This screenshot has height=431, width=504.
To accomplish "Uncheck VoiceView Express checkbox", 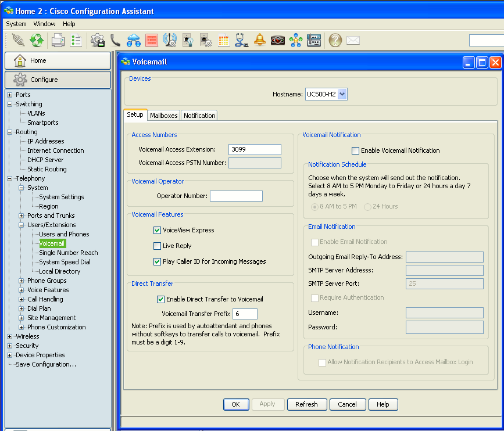I will click(x=157, y=230).
